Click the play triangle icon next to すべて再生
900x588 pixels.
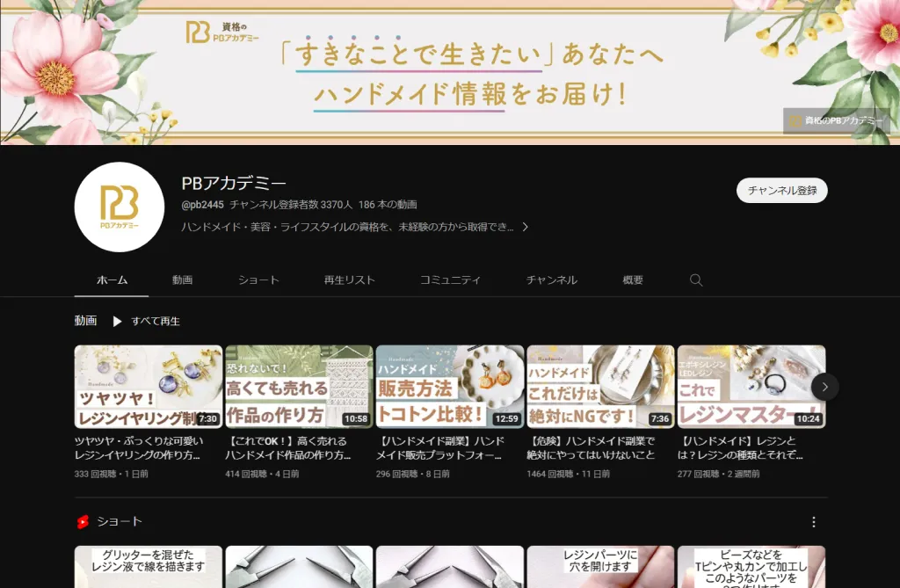[x=118, y=321]
